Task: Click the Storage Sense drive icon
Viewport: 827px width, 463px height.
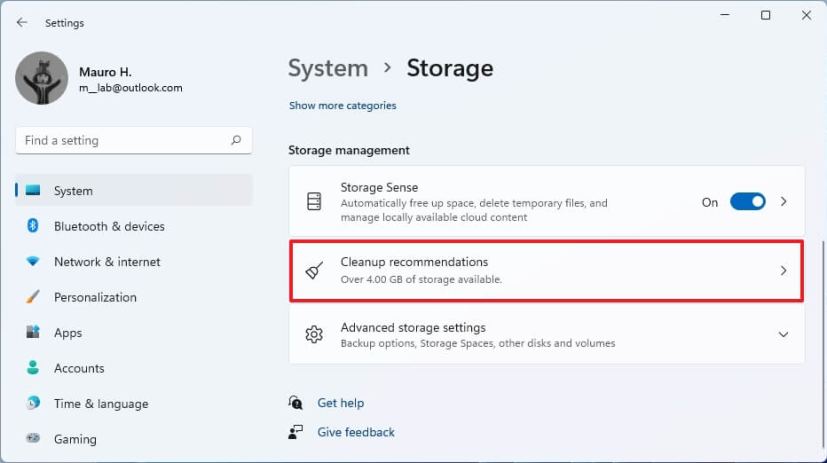Action: tap(314, 202)
